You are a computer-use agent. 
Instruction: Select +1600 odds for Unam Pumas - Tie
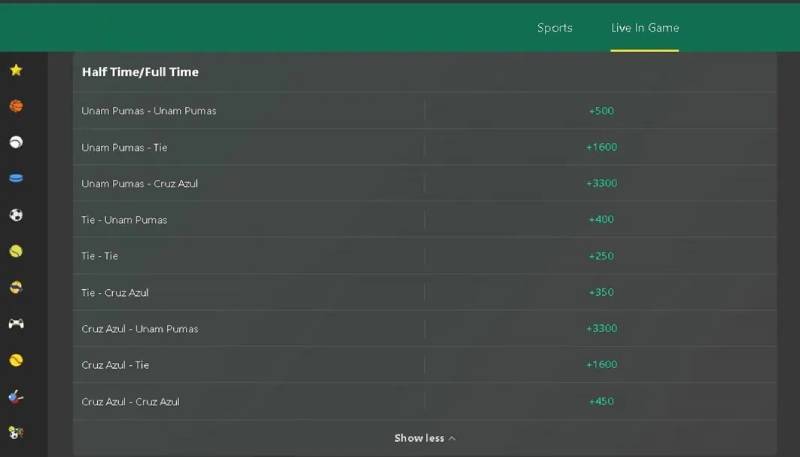pos(601,147)
